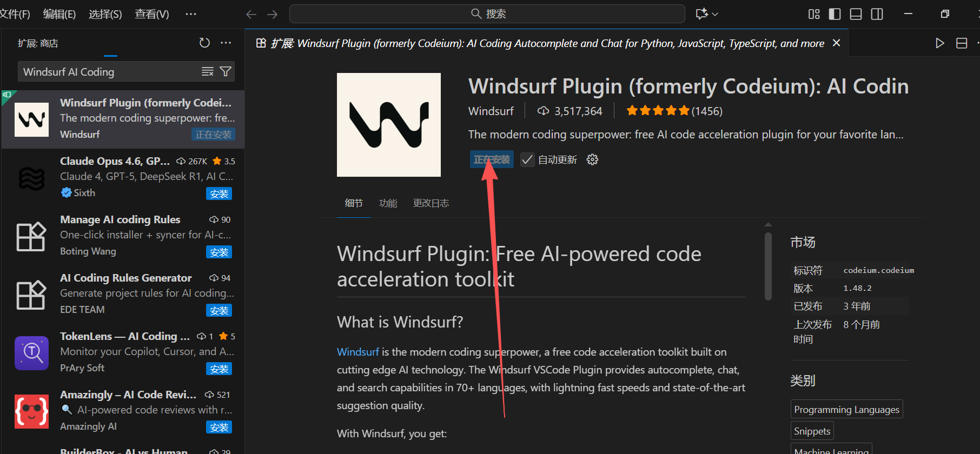
Task: Open extensions view more actions menu
Action: [226, 43]
